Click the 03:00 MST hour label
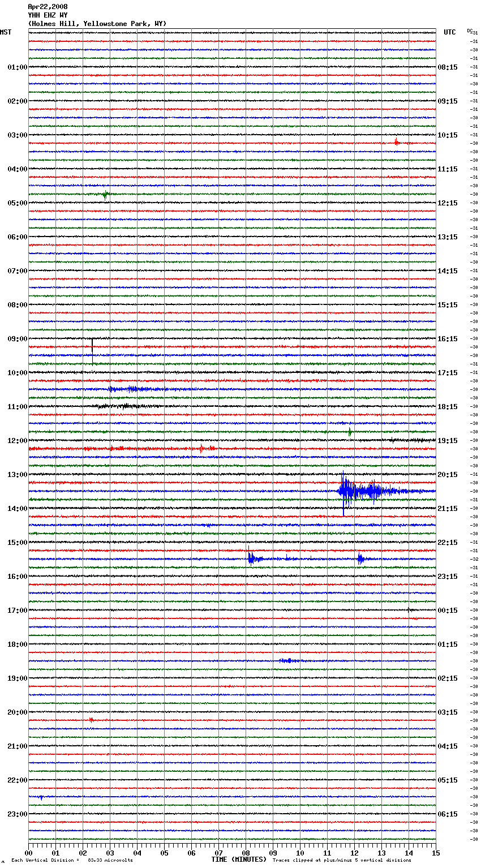This screenshot has height=868, width=481. click(18, 135)
